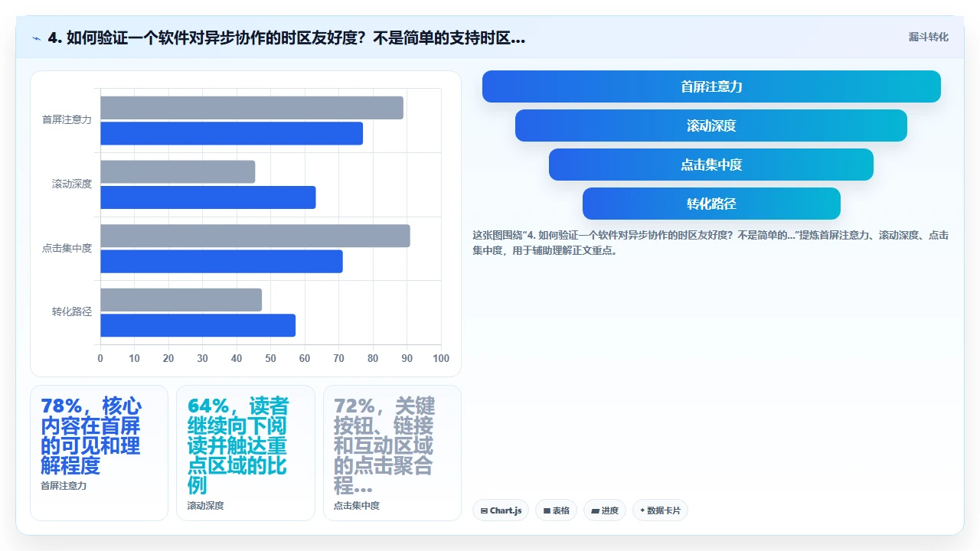Select the 滚动深度 funnel stage
980x551 pixels.
pos(711,126)
